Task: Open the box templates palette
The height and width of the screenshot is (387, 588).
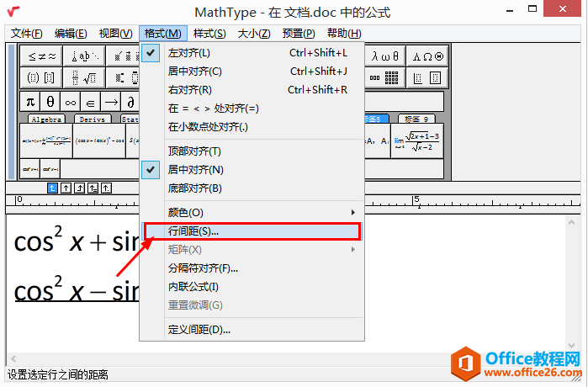Action: tap(427, 77)
